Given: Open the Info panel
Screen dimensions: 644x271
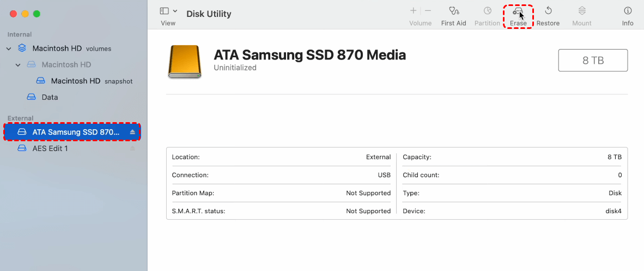Looking at the screenshot, I should pyautogui.click(x=628, y=11).
